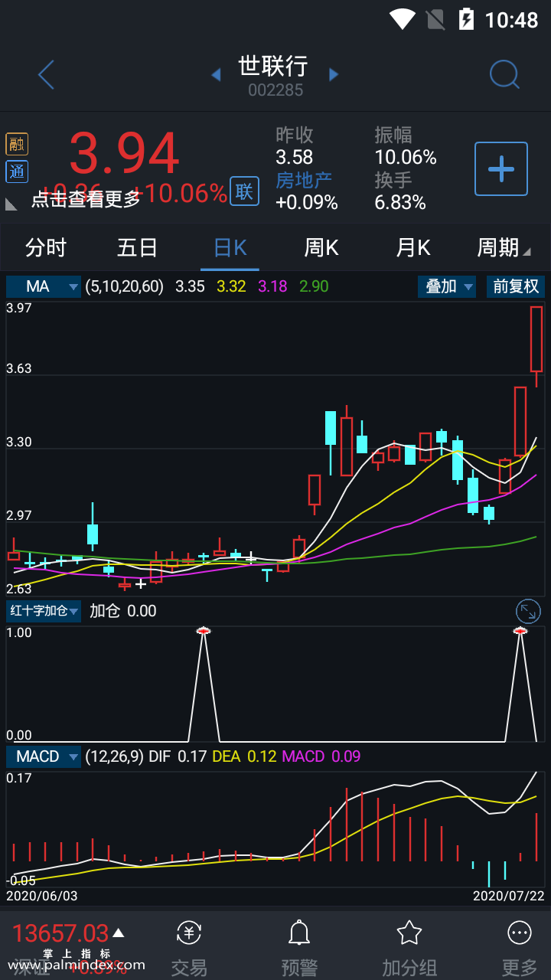Check the no-SIM status icon
The width and height of the screenshot is (551, 980).
coord(435,19)
